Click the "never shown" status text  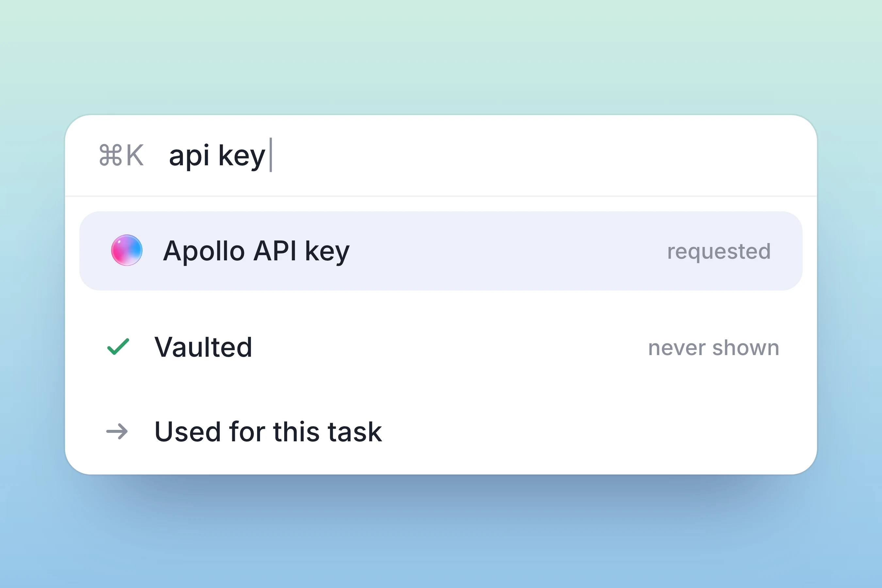[714, 348]
